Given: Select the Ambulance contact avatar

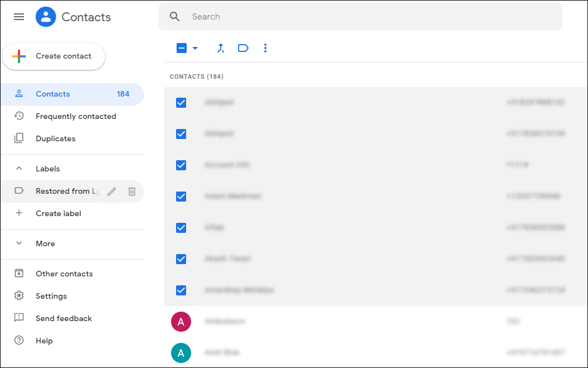Looking at the screenshot, I should (x=181, y=322).
